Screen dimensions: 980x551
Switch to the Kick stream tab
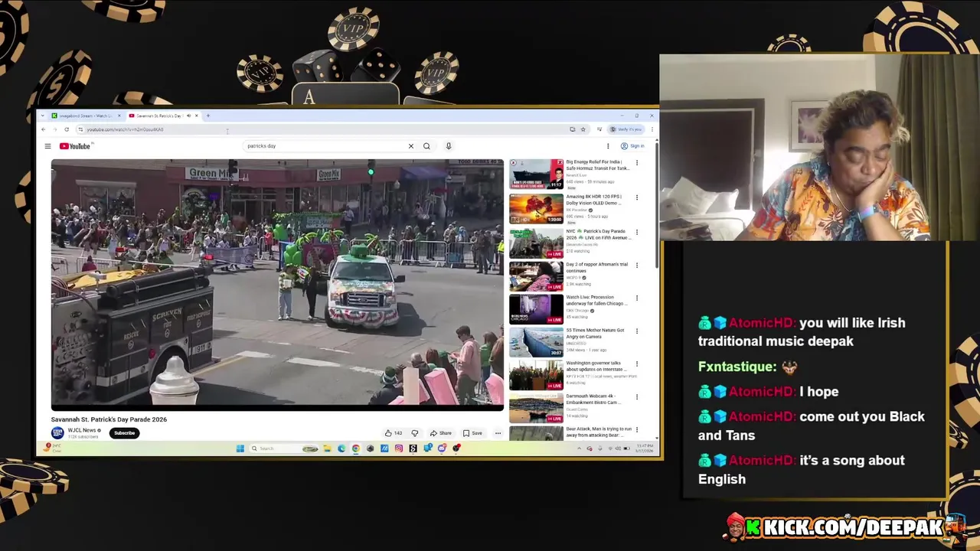(86, 116)
